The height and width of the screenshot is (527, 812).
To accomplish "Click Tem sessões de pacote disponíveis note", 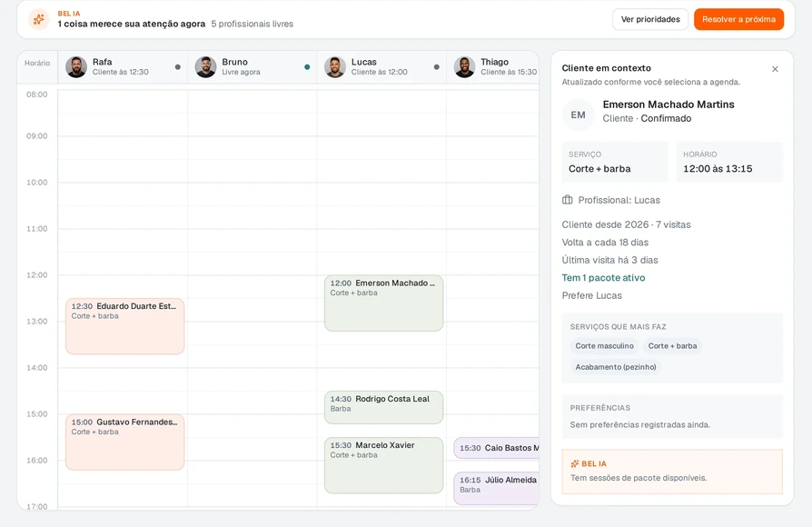I will (x=639, y=478).
